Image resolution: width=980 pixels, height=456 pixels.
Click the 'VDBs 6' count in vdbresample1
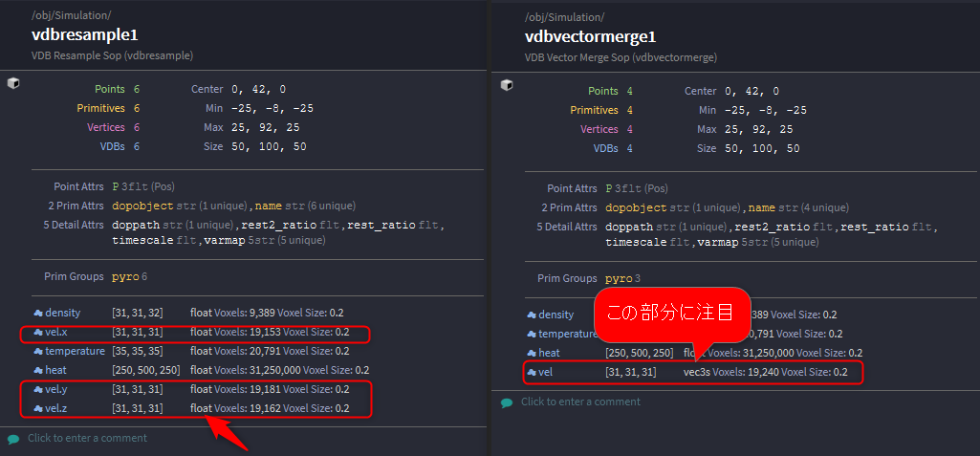click(120, 147)
